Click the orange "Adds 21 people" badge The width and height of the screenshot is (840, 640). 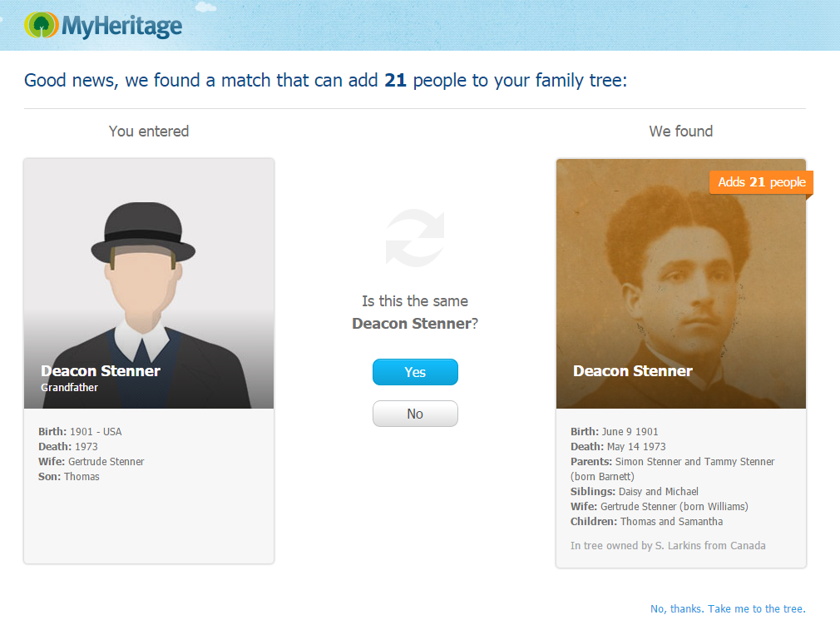coord(761,182)
